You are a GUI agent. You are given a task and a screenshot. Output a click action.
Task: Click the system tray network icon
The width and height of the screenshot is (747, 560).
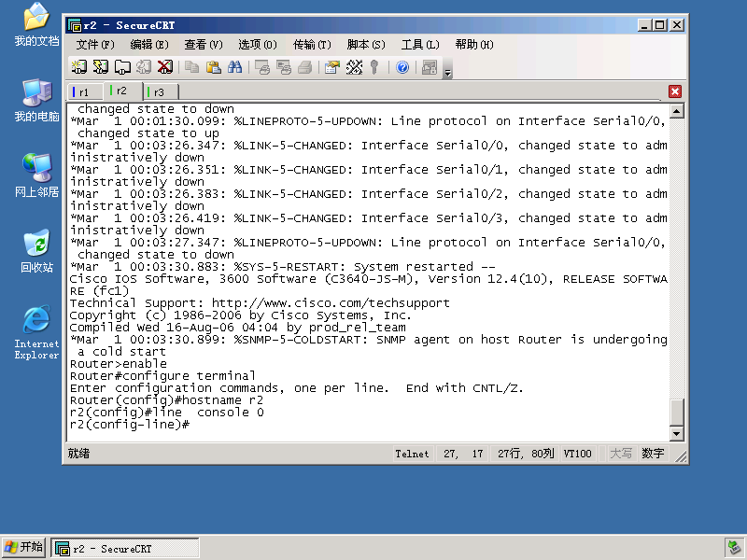[x=734, y=549]
